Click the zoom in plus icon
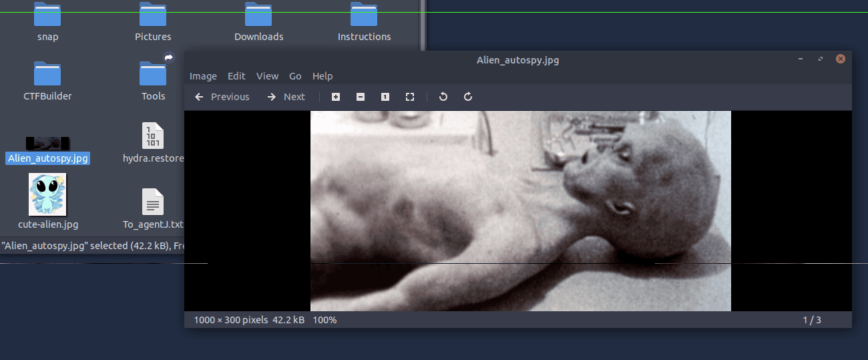868x360 pixels. [336, 97]
